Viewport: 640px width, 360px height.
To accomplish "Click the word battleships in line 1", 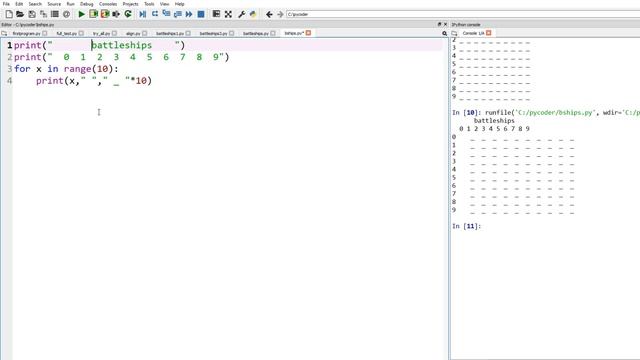I will 122,45.
